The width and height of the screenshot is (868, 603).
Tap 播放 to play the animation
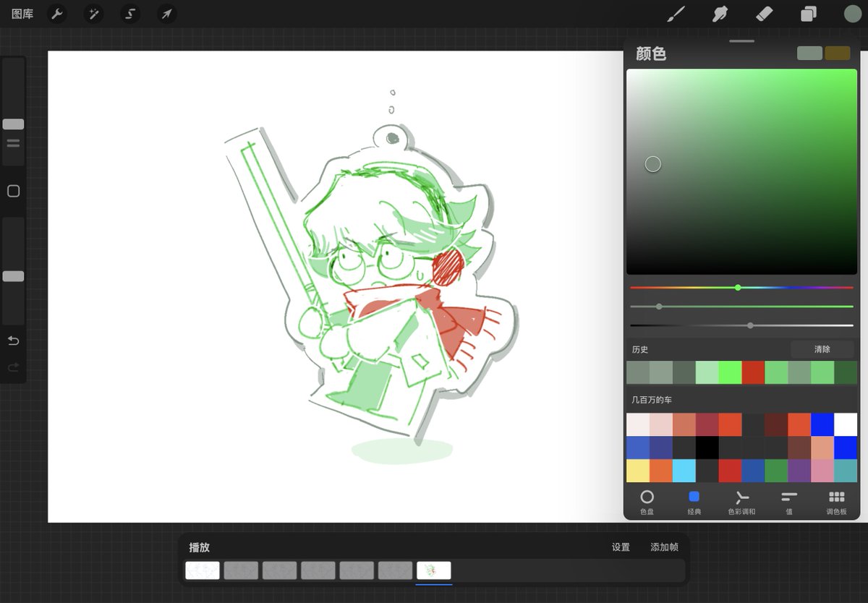tap(200, 547)
